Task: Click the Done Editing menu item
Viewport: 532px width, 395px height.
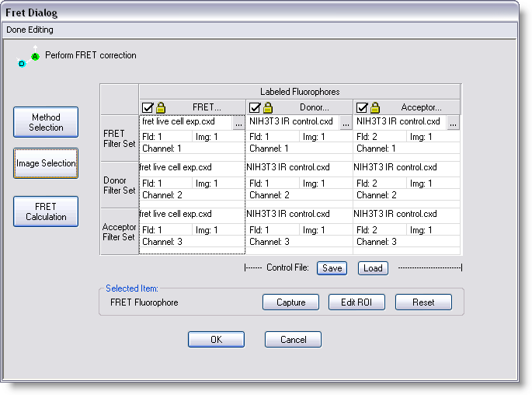Action: coord(30,30)
